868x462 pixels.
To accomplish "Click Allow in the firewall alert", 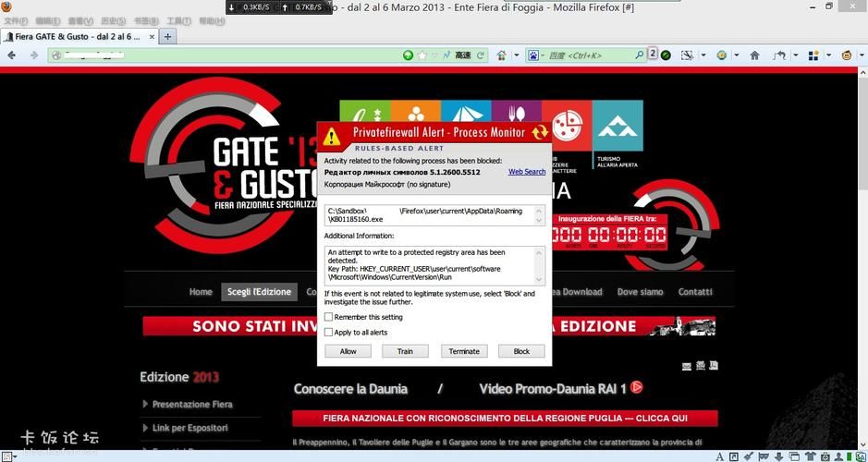I will 348,351.
